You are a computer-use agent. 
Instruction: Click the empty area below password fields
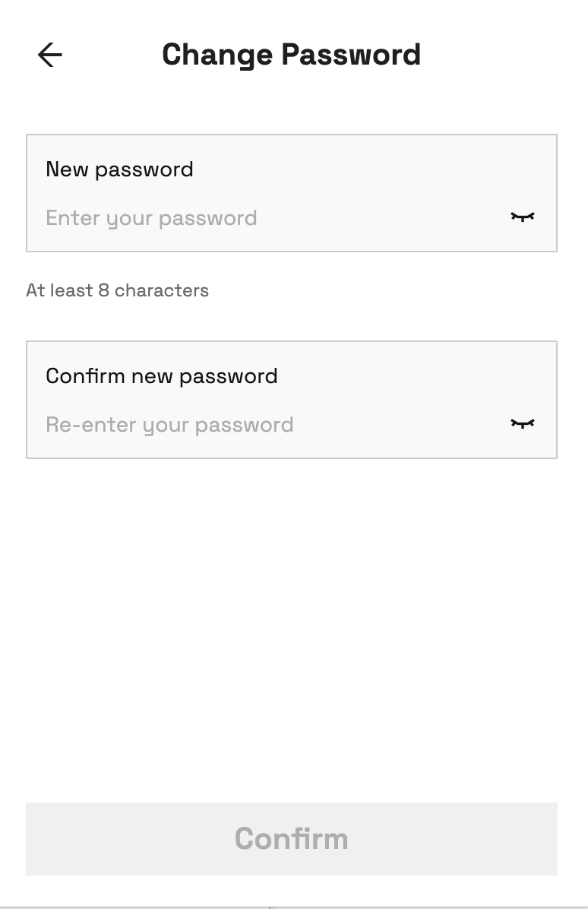coord(292,630)
